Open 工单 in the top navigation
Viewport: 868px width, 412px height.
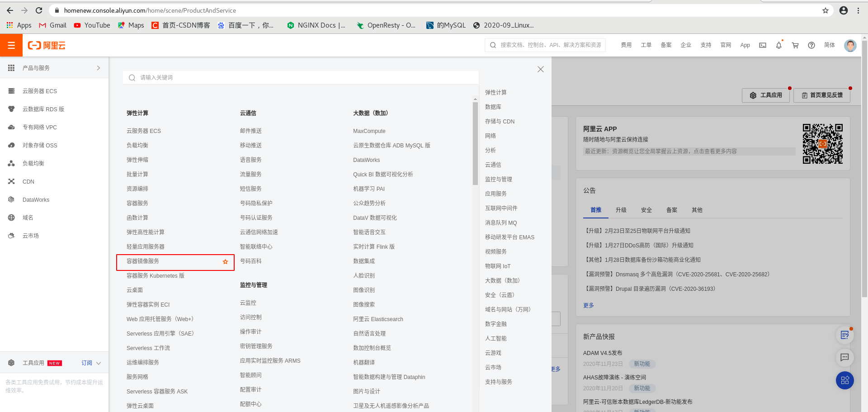click(x=646, y=45)
